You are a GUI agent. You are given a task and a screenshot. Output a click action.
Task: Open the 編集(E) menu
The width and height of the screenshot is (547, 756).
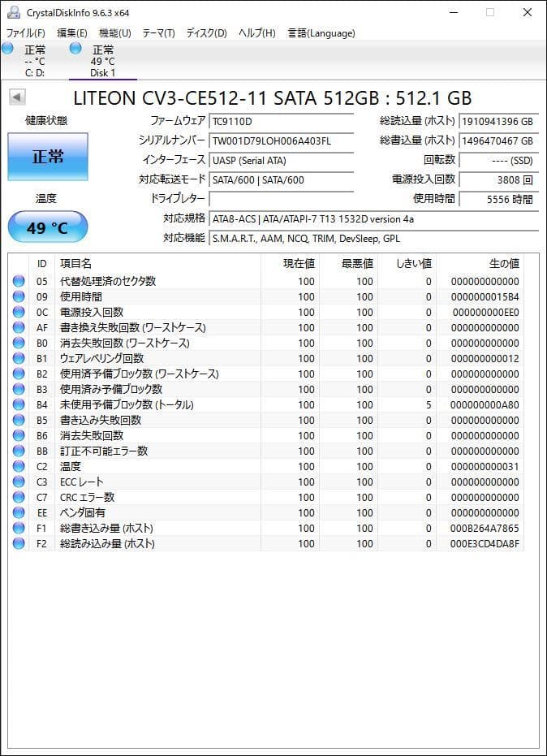tap(71, 33)
